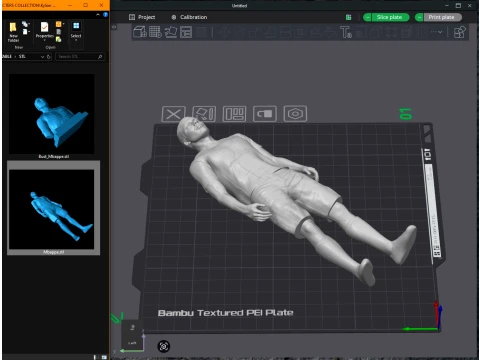Select the Bust_Mbappe.stl thumbnail
Image resolution: width=480 pixels, height=360 pixels.
click(51, 114)
